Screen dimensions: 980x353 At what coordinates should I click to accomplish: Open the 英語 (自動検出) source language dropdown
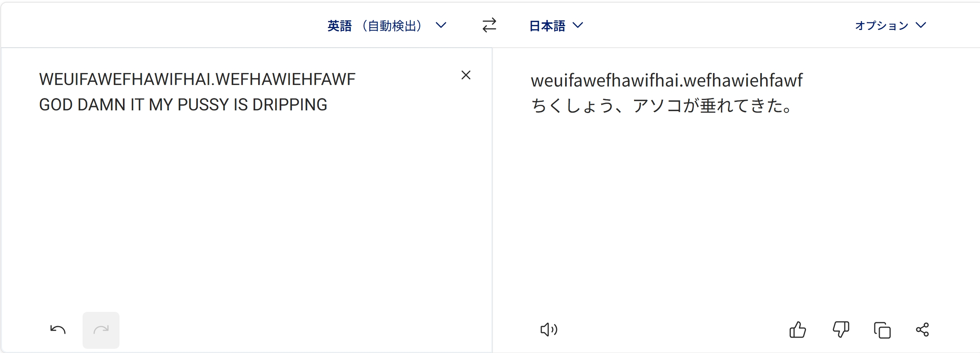click(387, 26)
